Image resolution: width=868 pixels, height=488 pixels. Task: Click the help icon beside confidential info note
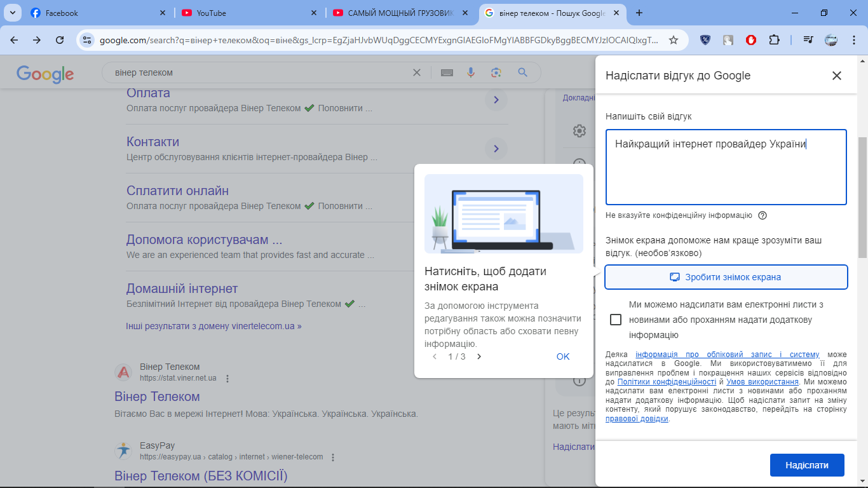click(763, 215)
